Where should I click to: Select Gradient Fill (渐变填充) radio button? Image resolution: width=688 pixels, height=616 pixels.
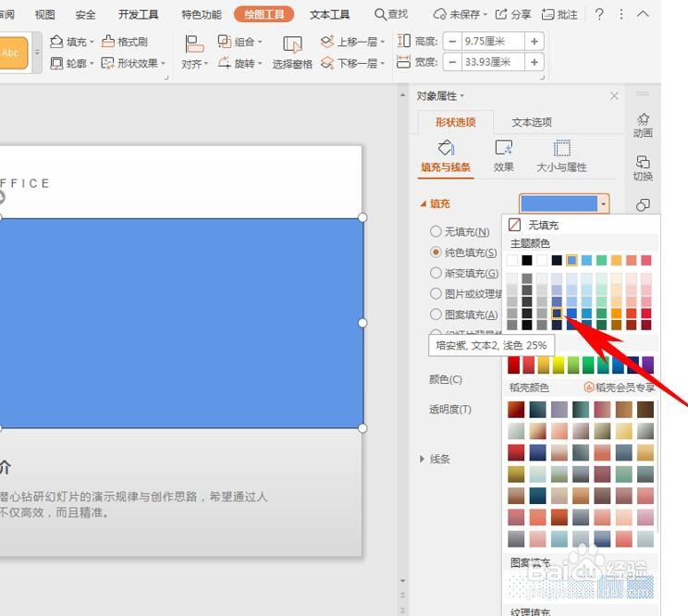click(436, 273)
